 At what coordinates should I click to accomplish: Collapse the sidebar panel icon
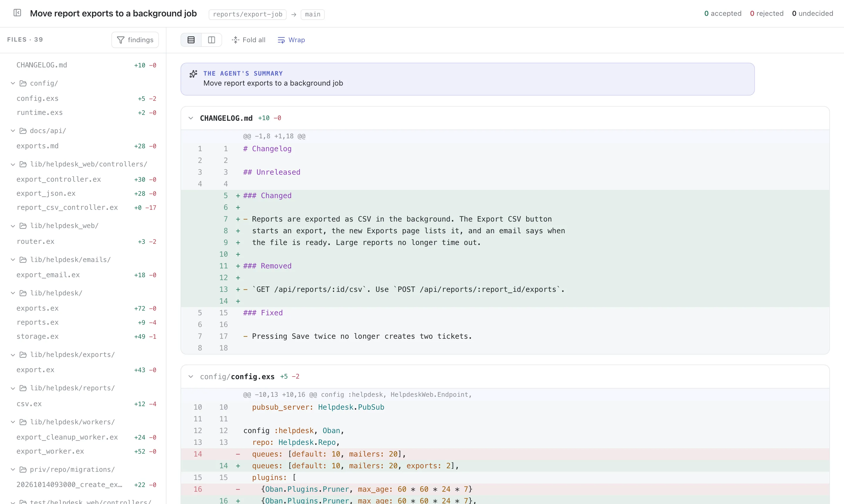click(x=17, y=13)
